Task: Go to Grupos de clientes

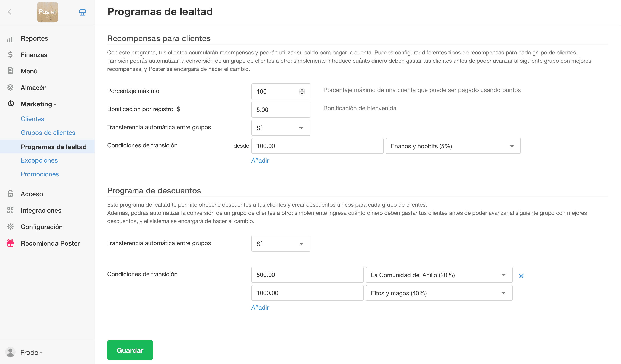Action: pos(48,133)
